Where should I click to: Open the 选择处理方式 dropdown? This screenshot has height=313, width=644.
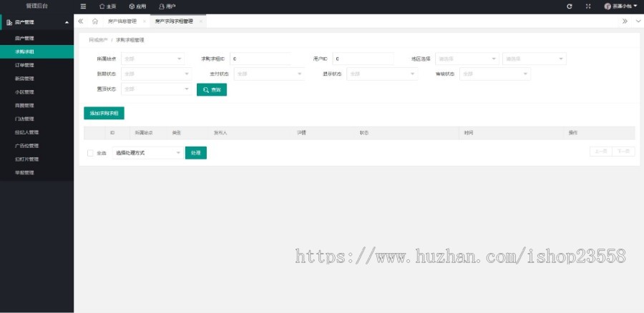(148, 153)
